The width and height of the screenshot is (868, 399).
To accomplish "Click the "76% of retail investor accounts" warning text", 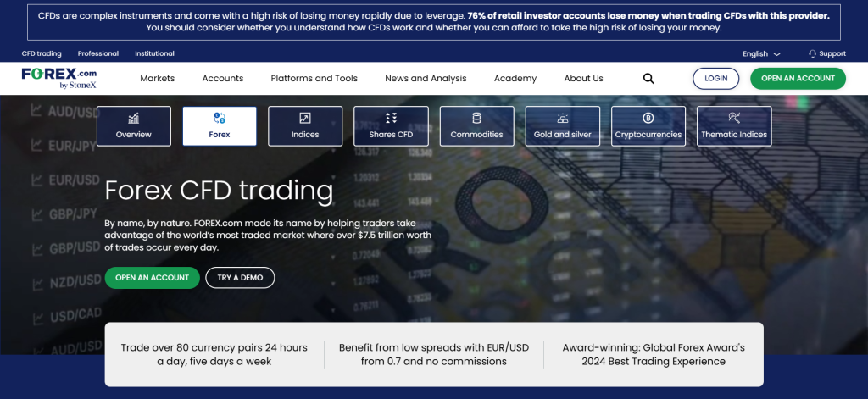I will click(x=648, y=16).
